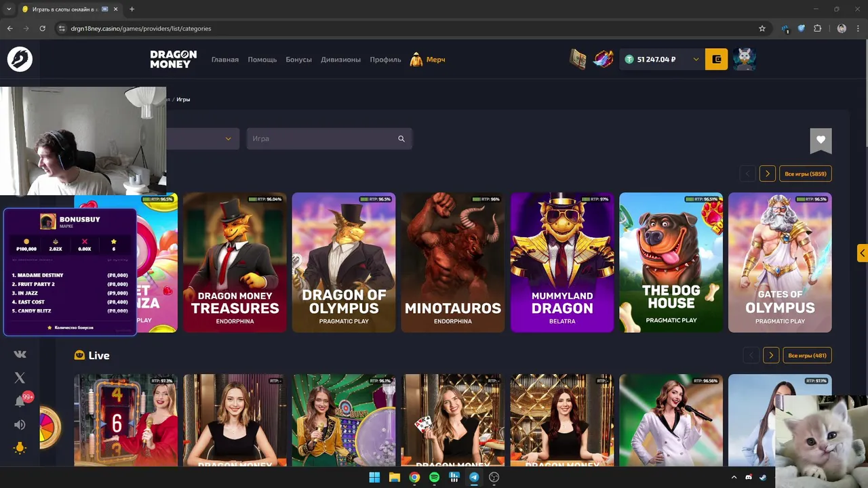Open the VK social link icon
Viewport: 868px width, 488px height.
(20, 354)
